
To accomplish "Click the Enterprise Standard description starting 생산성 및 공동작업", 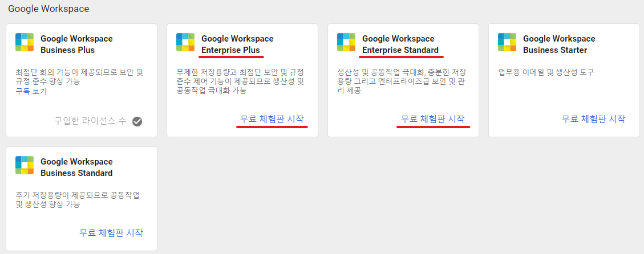I will 402,81.
